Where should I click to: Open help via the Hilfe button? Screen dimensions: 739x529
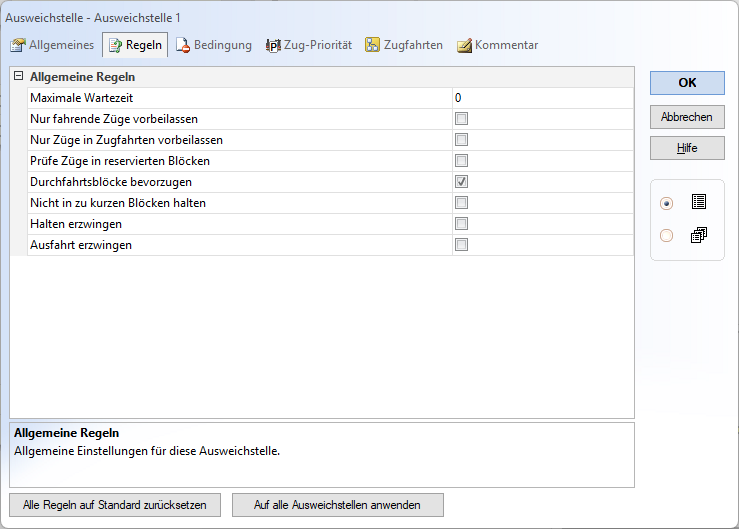pyautogui.click(x=687, y=148)
